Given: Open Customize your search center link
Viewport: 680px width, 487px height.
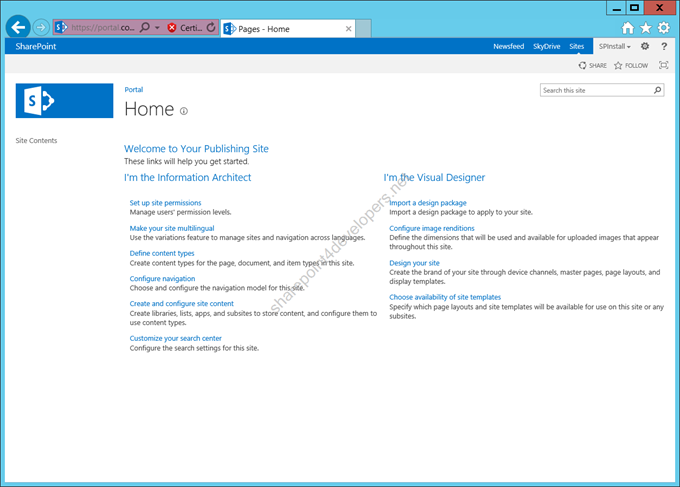Looking at the screenshot, I should coord(175,338).
